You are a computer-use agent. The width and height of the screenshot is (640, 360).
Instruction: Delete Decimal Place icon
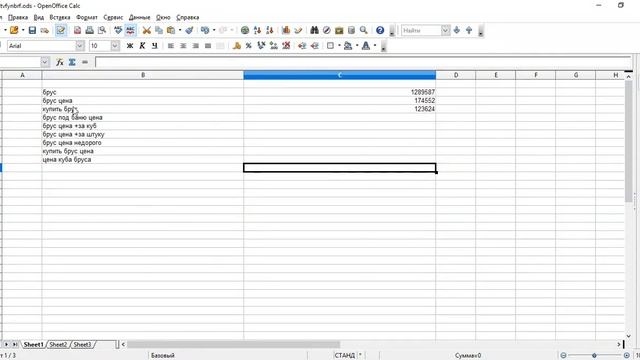(x=286, y=46)
